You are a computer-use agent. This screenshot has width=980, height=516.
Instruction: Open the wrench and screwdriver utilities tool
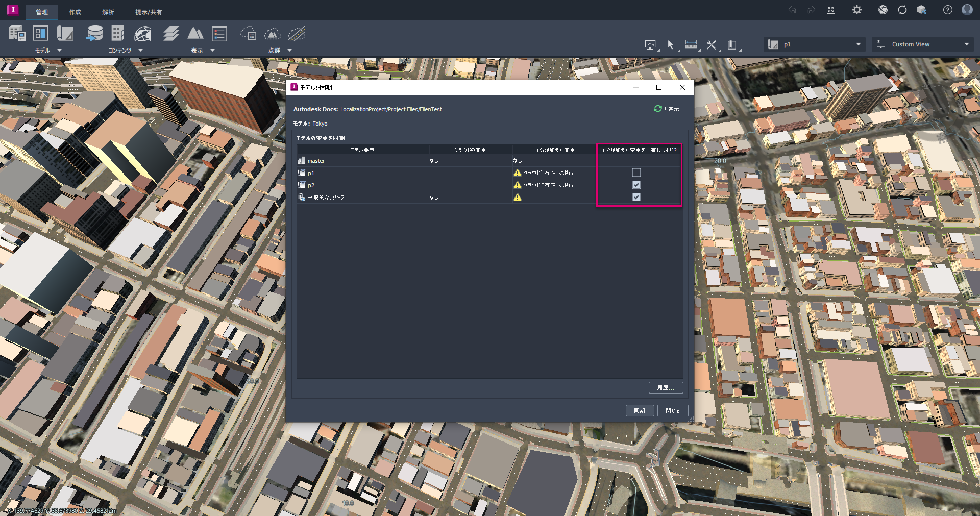coord(712,45)
